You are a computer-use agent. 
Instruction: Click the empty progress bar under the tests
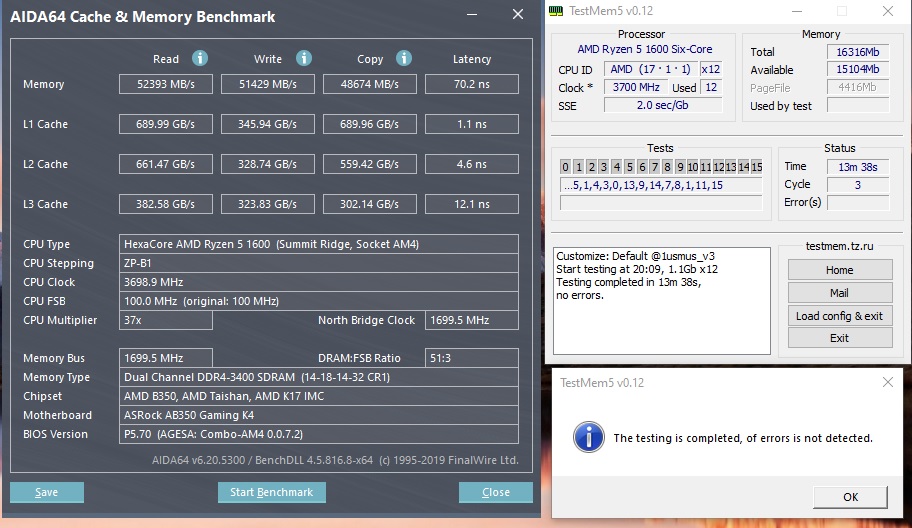[661, 202]
